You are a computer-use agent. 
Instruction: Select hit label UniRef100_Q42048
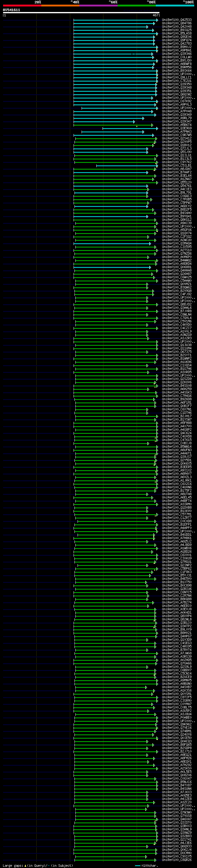coord(176,26)
